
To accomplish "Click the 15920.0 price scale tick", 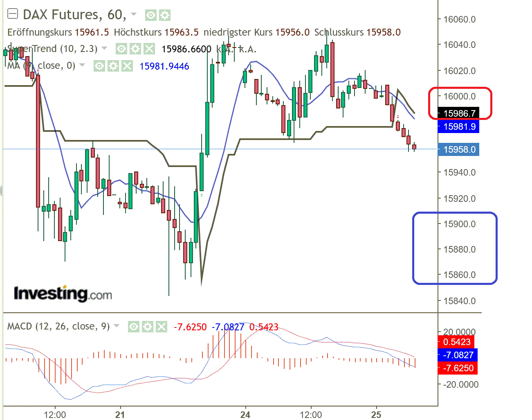I will [460, 199].
